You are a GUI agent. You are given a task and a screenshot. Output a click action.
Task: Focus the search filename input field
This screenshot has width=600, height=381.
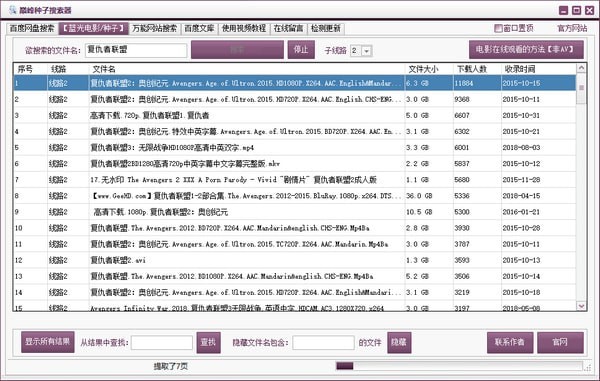[136, 50]
